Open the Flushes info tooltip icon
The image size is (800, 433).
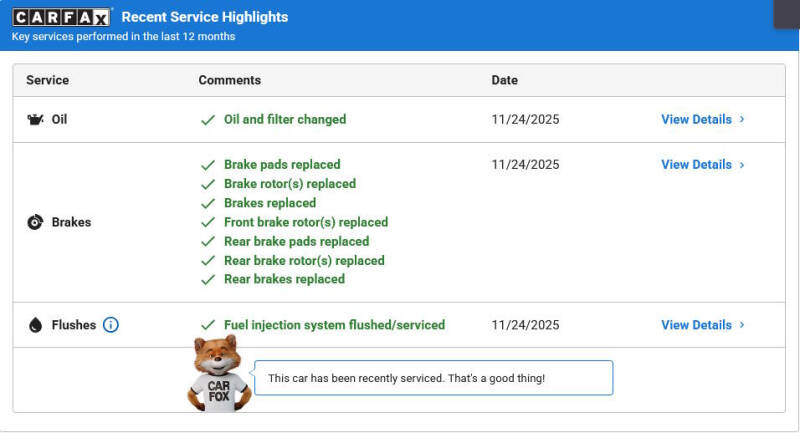pyautogui.click(x=111, y=325)
